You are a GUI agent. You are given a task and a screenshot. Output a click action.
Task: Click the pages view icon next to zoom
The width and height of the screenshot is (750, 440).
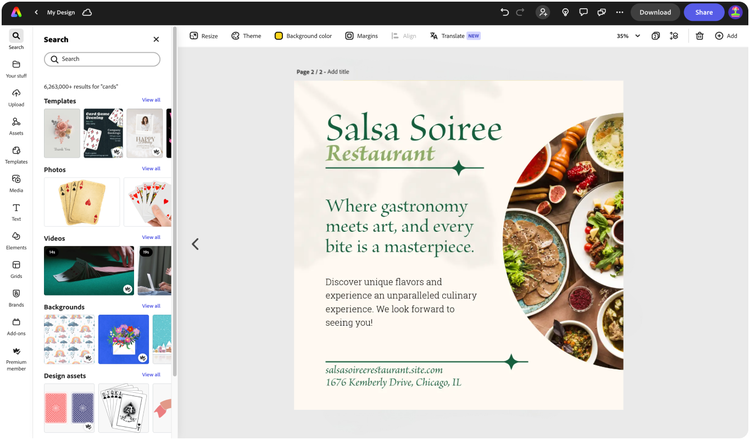[656, 36]
